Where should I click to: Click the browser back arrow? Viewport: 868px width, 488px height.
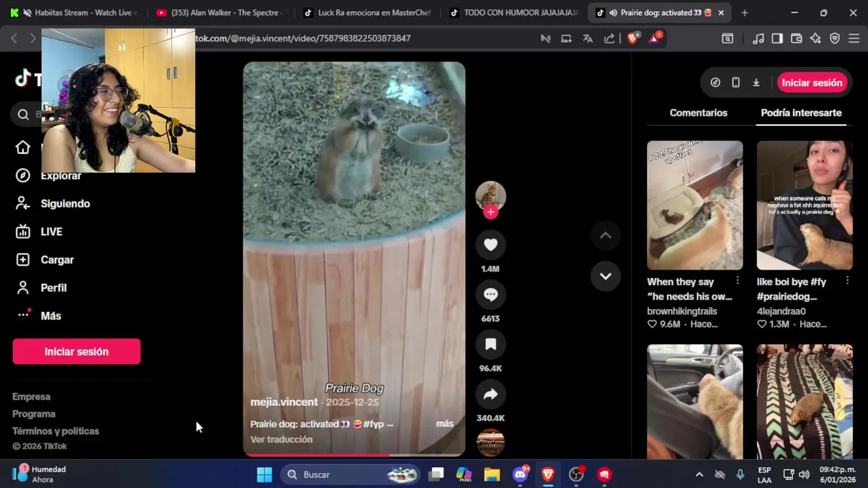pyautogui.click(x=14, y=39)
